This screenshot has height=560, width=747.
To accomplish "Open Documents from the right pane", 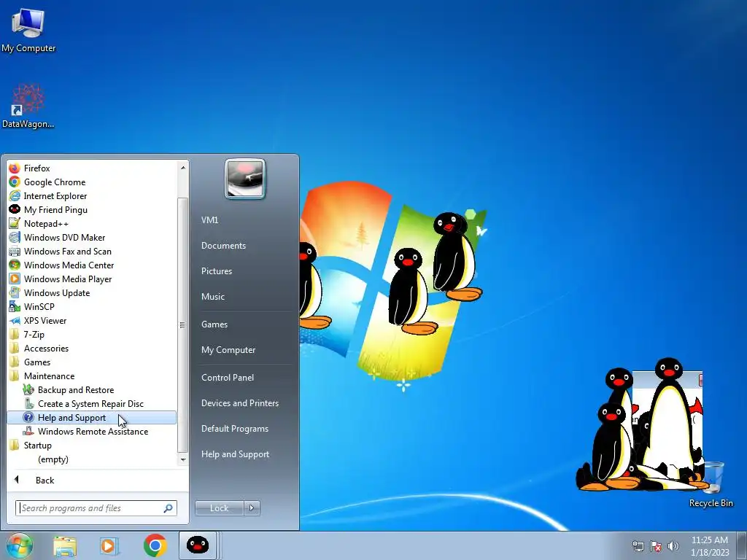I will pos(223,246).
